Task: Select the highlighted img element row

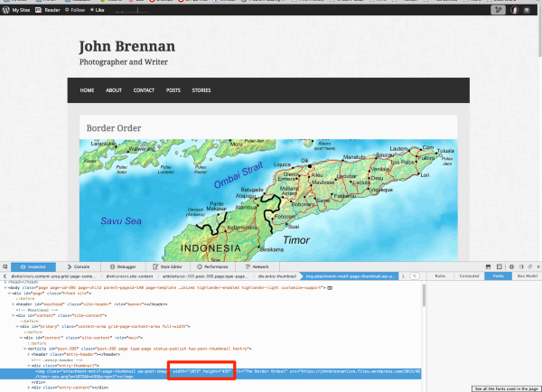Action: [210, 374]
